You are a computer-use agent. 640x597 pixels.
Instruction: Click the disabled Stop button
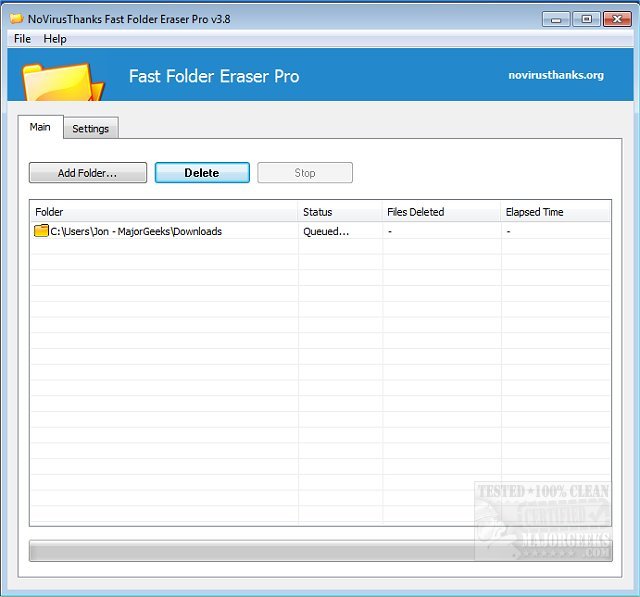click(305, 173)
